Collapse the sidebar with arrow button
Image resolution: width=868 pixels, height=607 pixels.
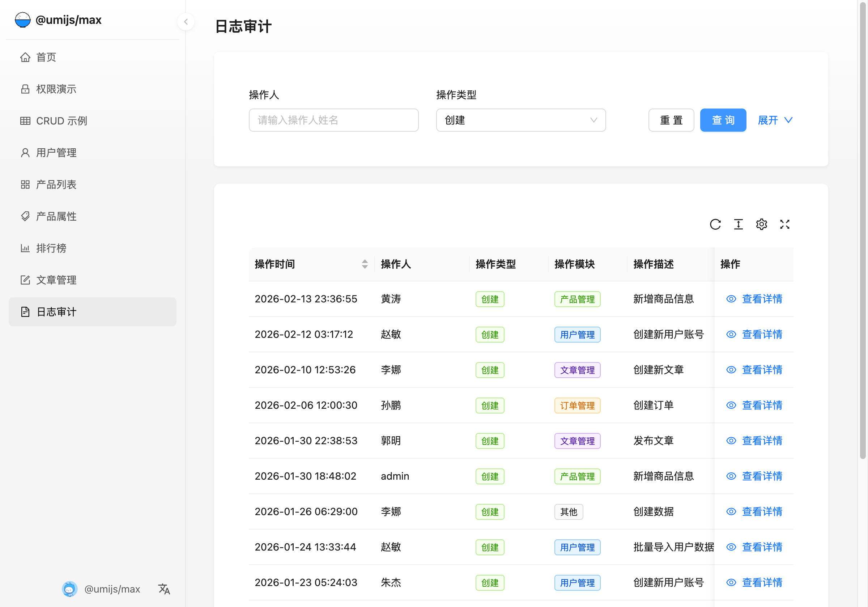(186, 22)
